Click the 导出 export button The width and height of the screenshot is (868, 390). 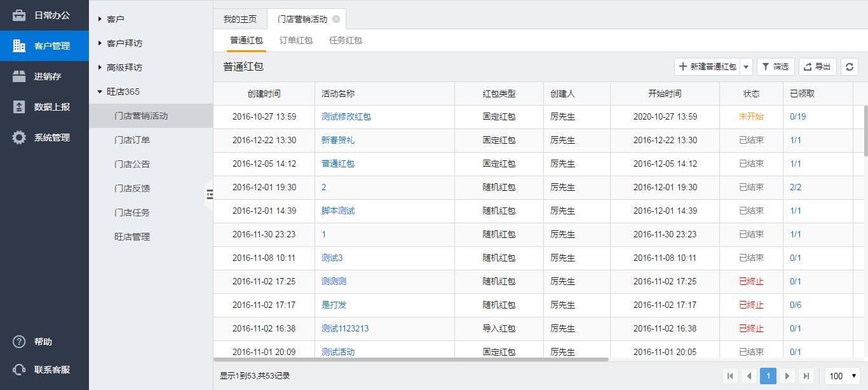817,67
